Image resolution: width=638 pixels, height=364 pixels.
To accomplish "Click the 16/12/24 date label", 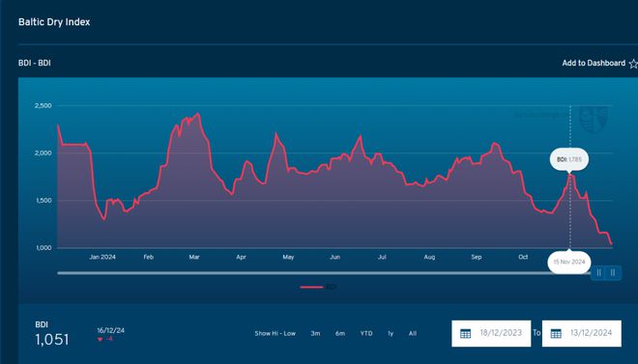I will (110, 330).
